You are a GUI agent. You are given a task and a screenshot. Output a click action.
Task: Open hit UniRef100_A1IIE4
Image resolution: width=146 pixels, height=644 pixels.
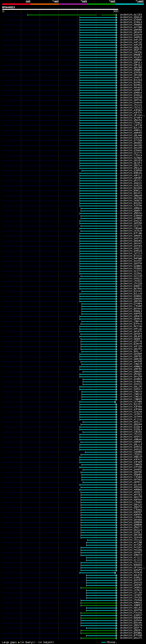(x=131, y=15)
